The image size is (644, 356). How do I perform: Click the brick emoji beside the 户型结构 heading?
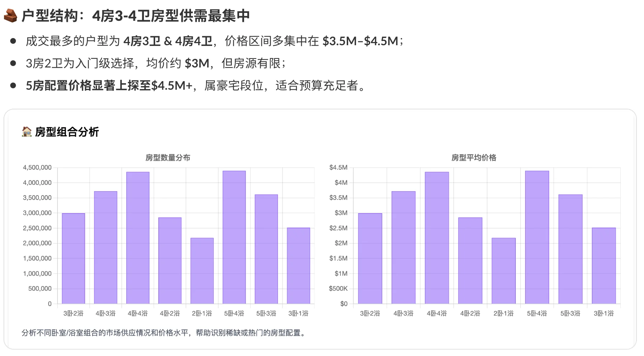pyautogui.click(x=10, y=16)
